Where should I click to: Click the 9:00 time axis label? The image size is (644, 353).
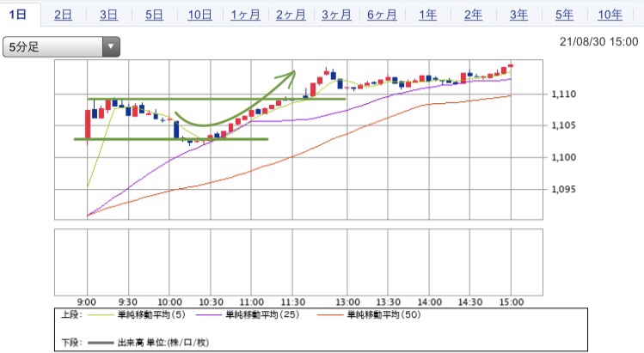click(x=87, y=302)
